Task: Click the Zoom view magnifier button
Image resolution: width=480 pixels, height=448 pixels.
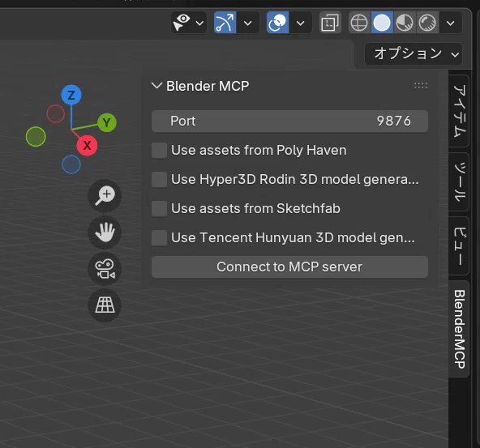Action: (105, 196)
